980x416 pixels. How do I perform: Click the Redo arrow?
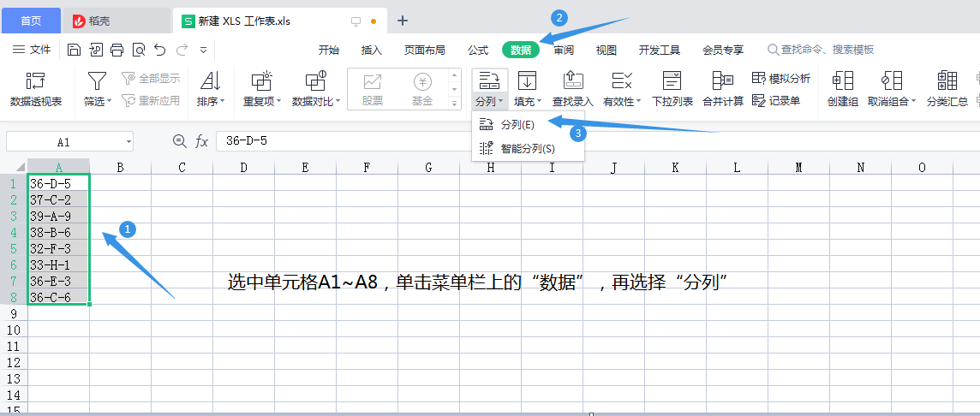[182, 50]
